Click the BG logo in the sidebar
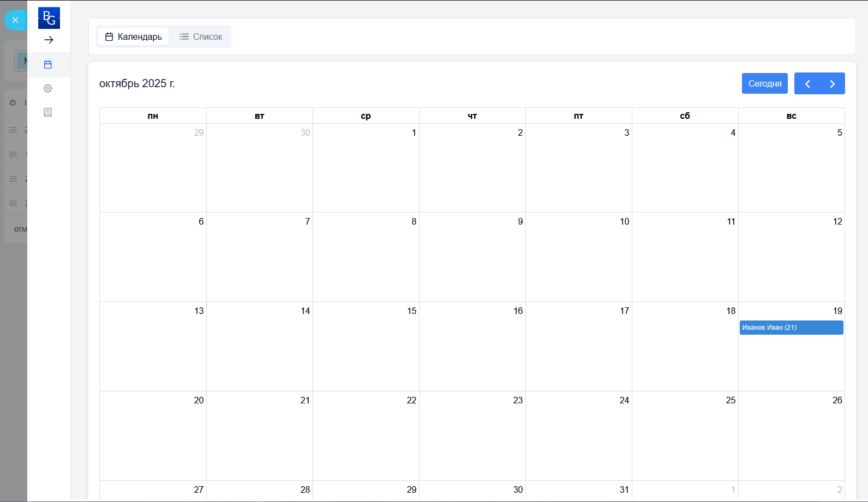Screen dimensions: 868x502 point(49,18)
